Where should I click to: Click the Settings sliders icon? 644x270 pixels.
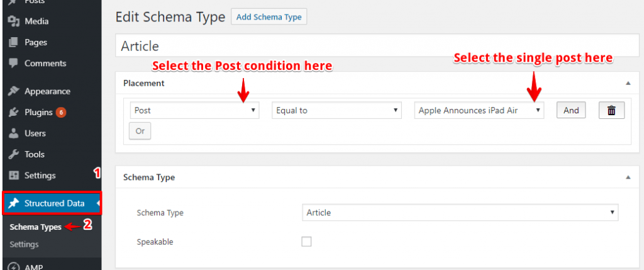pyautogui.click(x=14, y=176)
